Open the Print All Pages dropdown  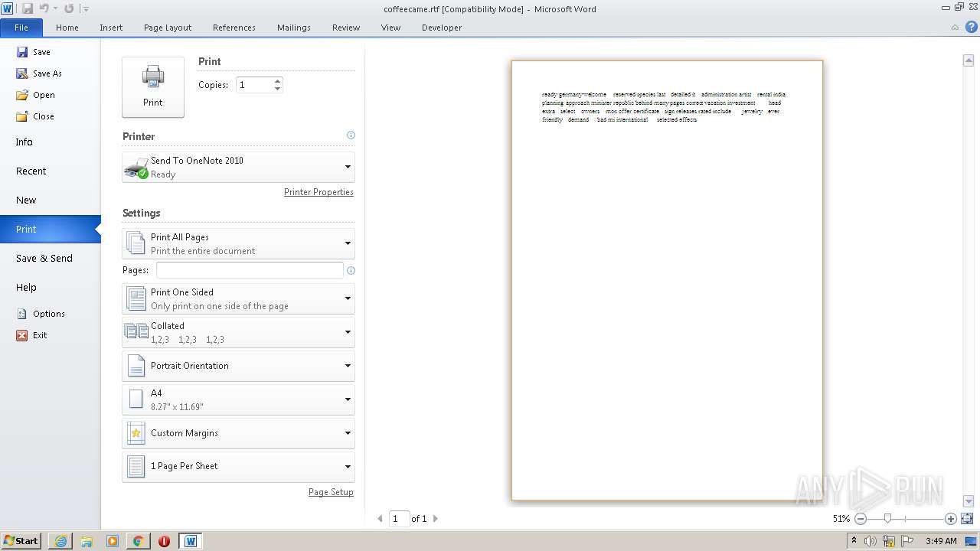(238, 244)
